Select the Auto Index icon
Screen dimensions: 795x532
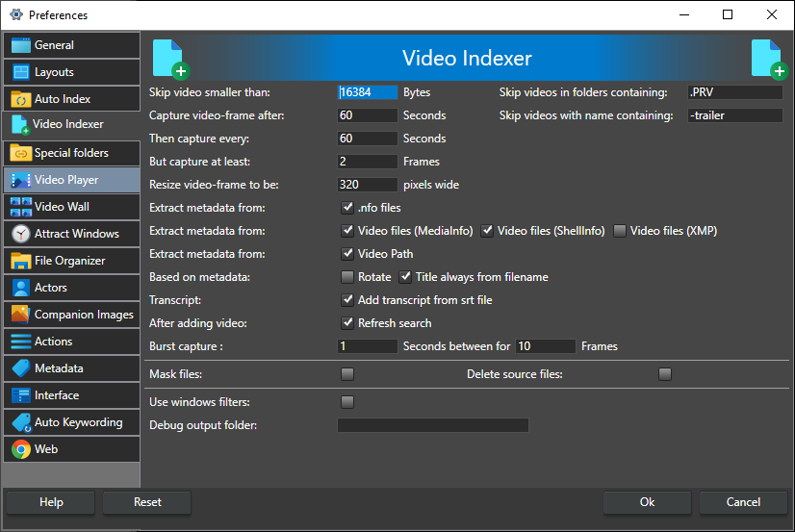[20, 99]
